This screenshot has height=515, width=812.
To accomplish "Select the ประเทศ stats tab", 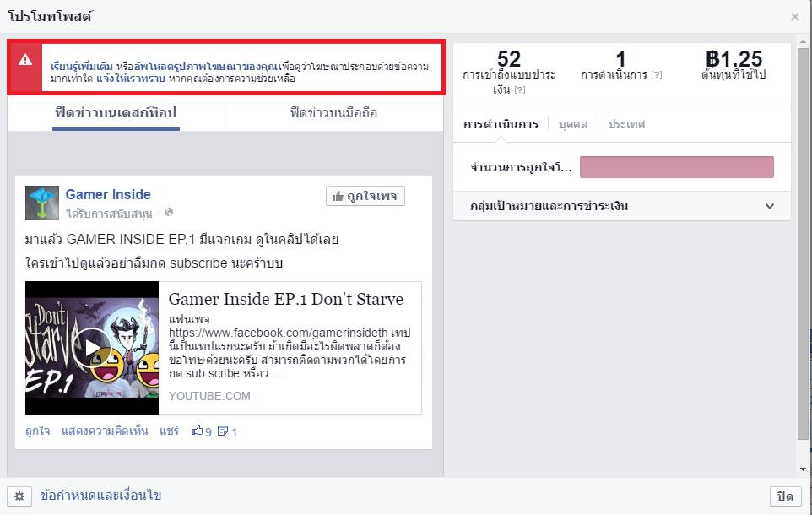I will pos(626,124).
